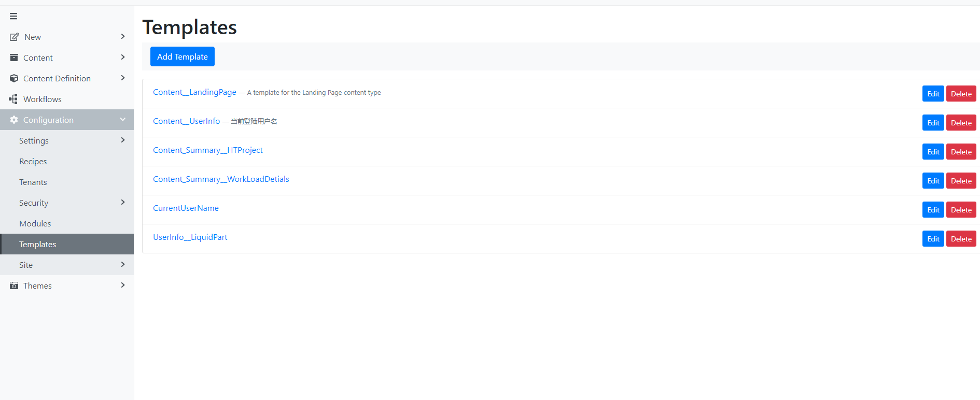Open the Content__UserInfo template link
Viewport: 980px width, 400px height.
click(x=186, y=121)
